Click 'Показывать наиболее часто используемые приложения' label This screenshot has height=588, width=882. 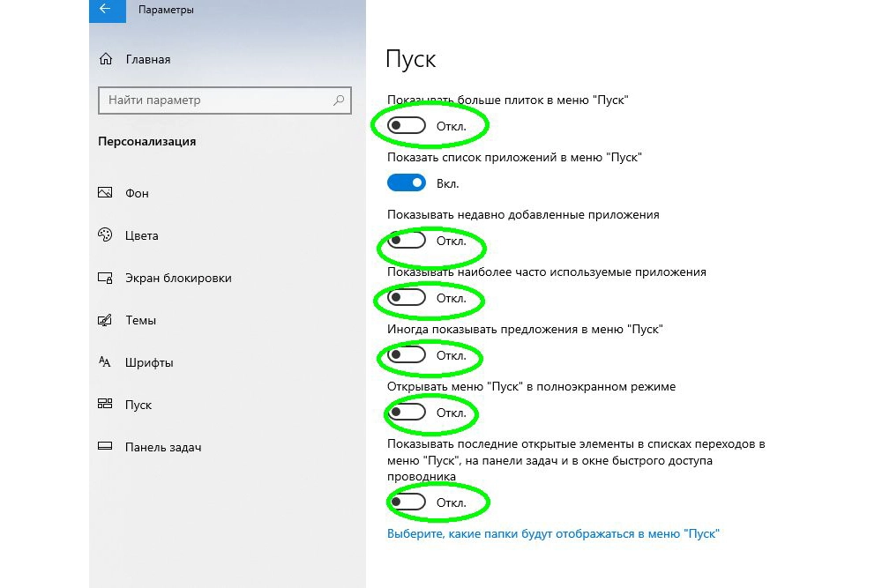click(546, 272)
